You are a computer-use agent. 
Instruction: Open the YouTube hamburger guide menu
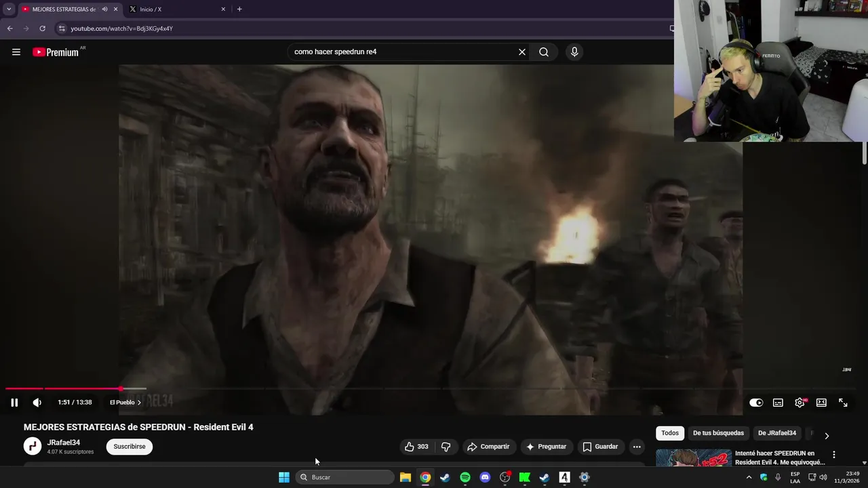[x=16, y=52]
